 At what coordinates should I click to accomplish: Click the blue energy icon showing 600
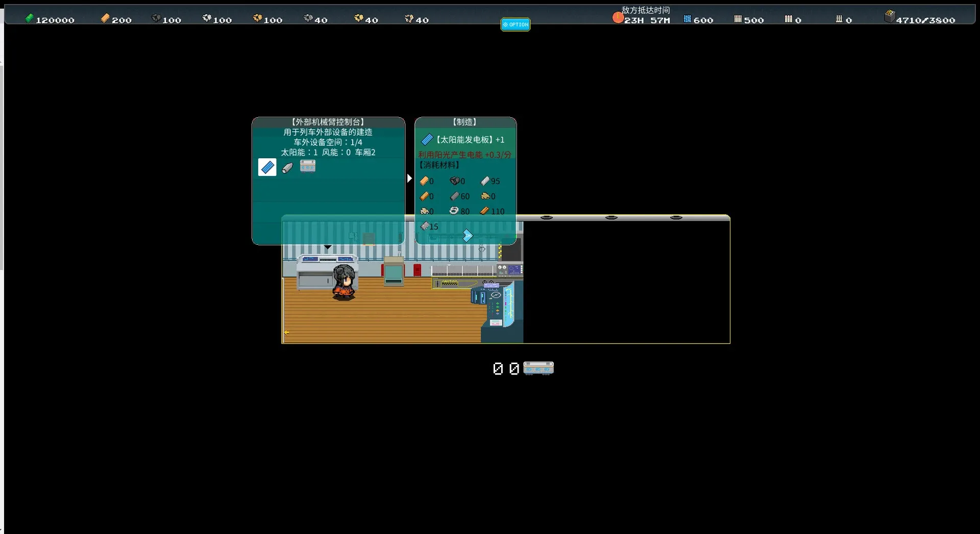coord(688,19)
